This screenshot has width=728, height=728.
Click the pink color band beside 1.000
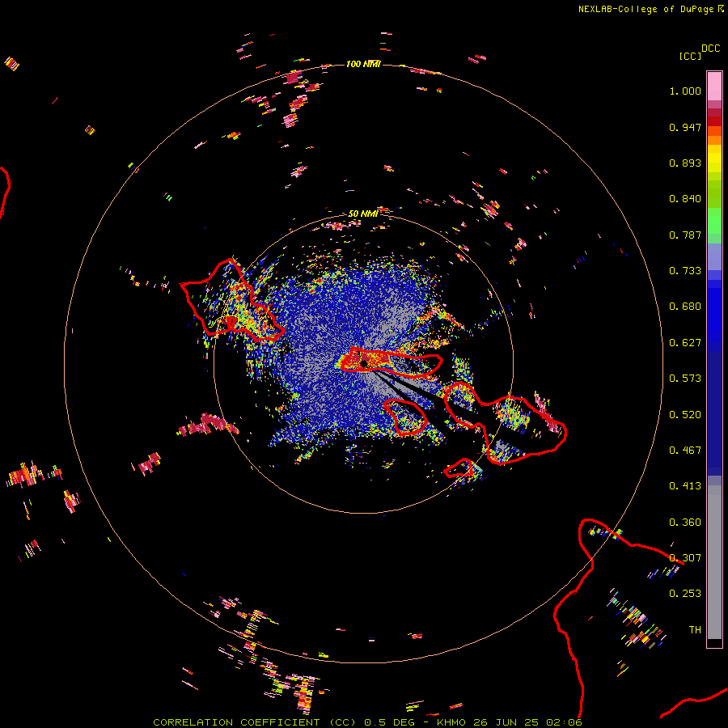714,87
